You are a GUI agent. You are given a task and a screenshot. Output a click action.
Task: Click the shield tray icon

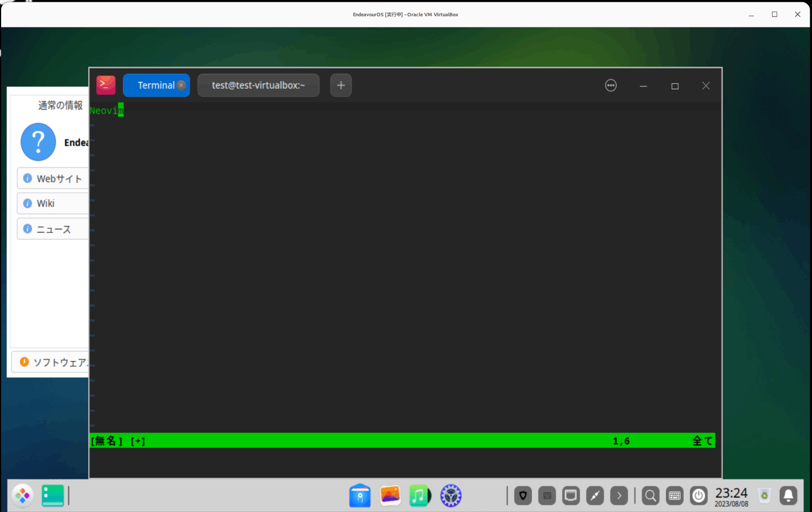click(523, 496)
